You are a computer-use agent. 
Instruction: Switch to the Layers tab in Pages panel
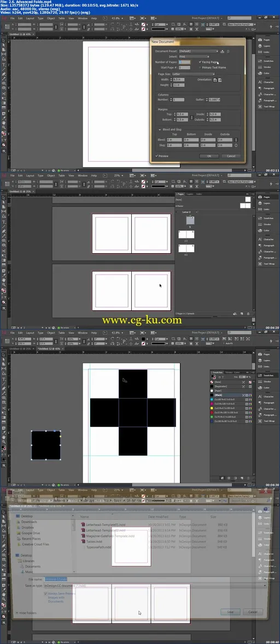(190, 194)
